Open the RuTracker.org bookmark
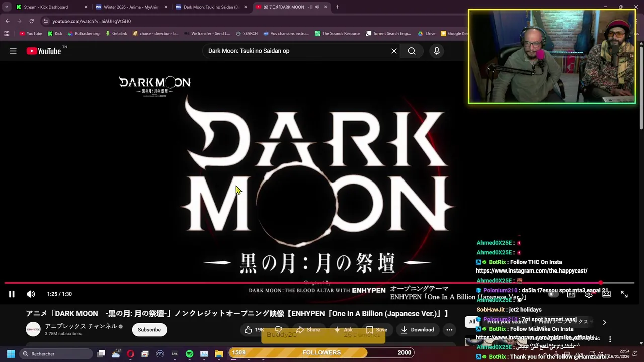 click(x=84, y=34)
